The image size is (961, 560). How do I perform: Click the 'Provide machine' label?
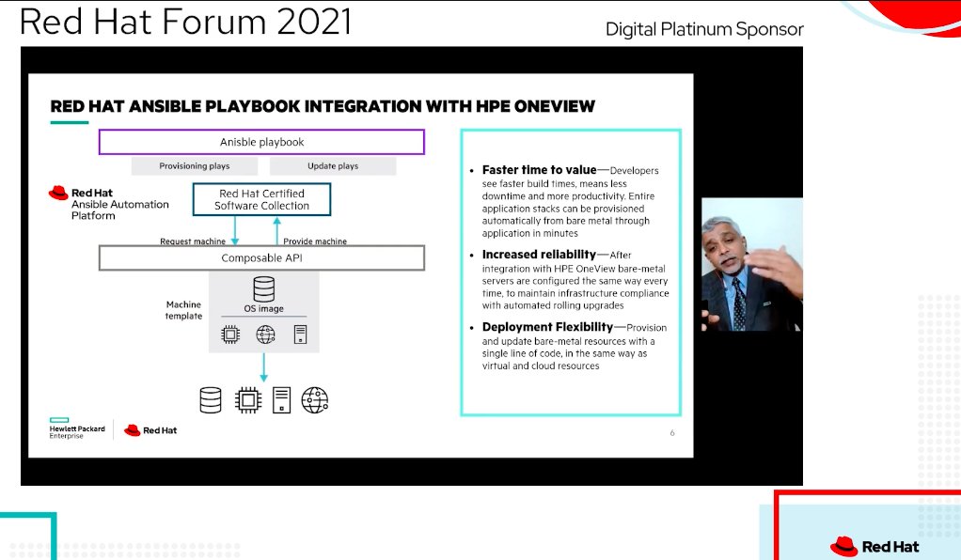coord(315,241)
